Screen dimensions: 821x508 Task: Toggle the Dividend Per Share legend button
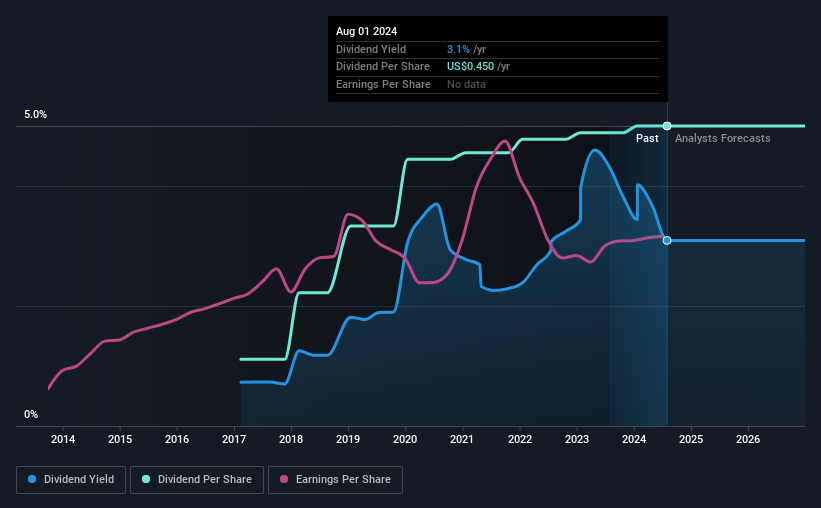coord(197,480)
